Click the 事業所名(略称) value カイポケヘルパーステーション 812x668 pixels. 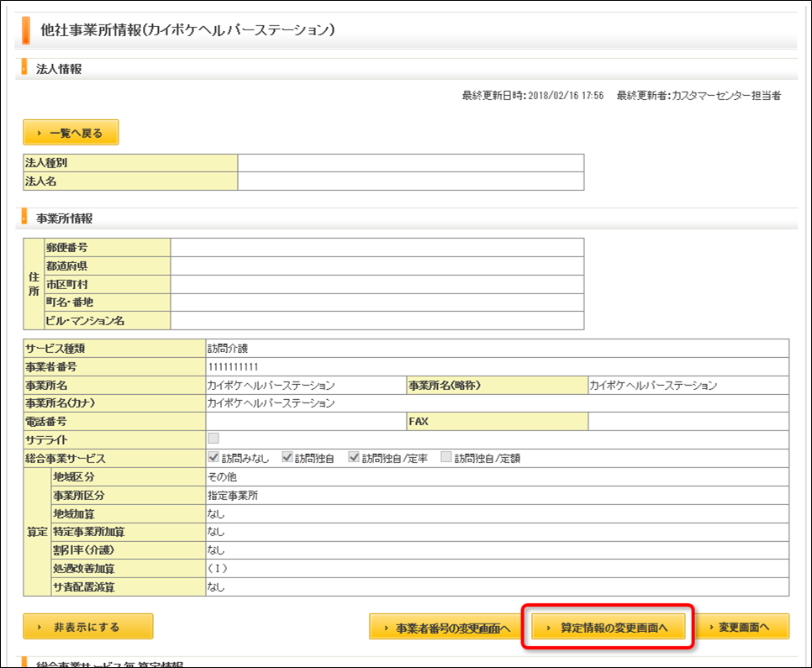(653, 386)
